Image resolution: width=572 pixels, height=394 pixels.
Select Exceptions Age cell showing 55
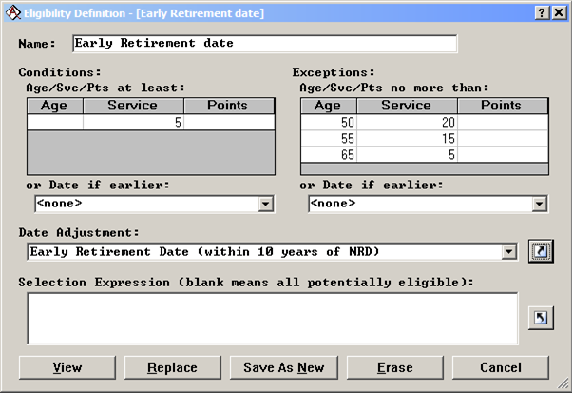pos(328,139)
